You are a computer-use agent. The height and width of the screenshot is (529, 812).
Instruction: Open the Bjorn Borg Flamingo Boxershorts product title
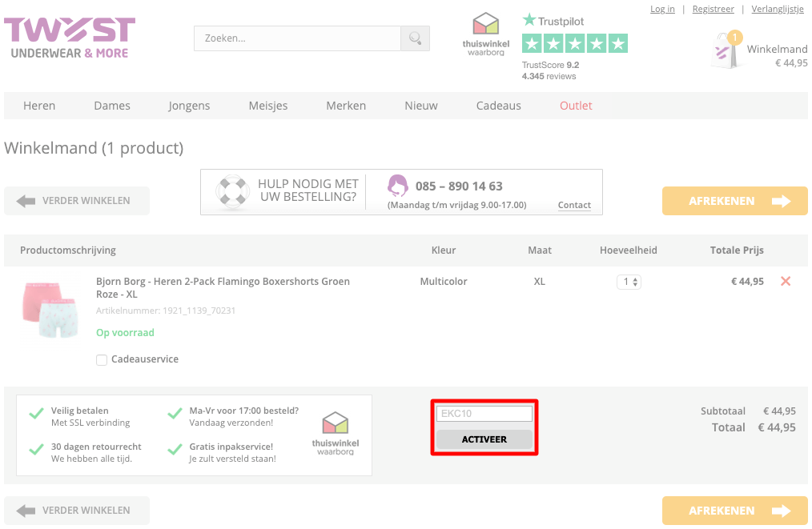tap(223, 288)
